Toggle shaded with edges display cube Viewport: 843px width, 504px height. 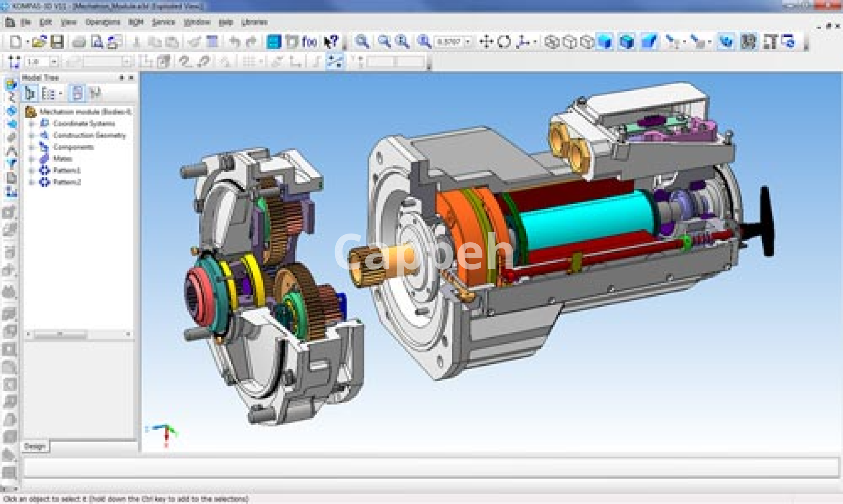click(x=627, y=42)
